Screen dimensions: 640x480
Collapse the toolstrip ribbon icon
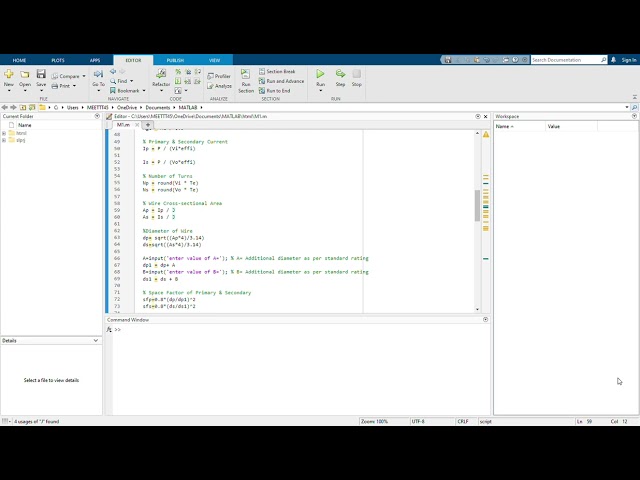click(x=635, y=97)
